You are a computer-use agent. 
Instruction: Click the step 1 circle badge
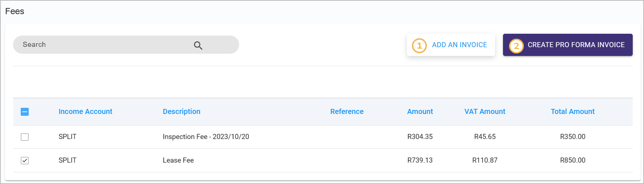(419, 46)
